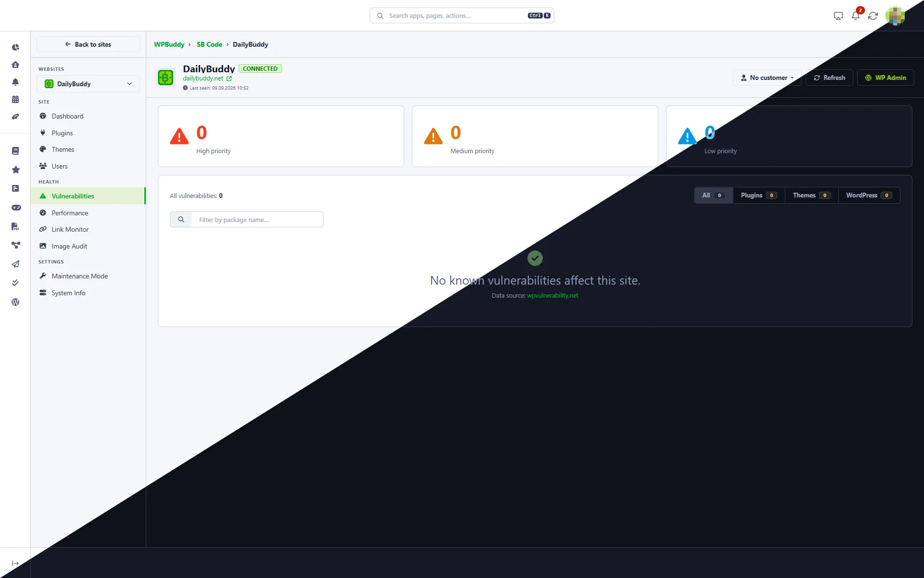This screenshot has width=924, height=578.
Task: Open Maintenance Mode settings
Action: pos(88,276)
